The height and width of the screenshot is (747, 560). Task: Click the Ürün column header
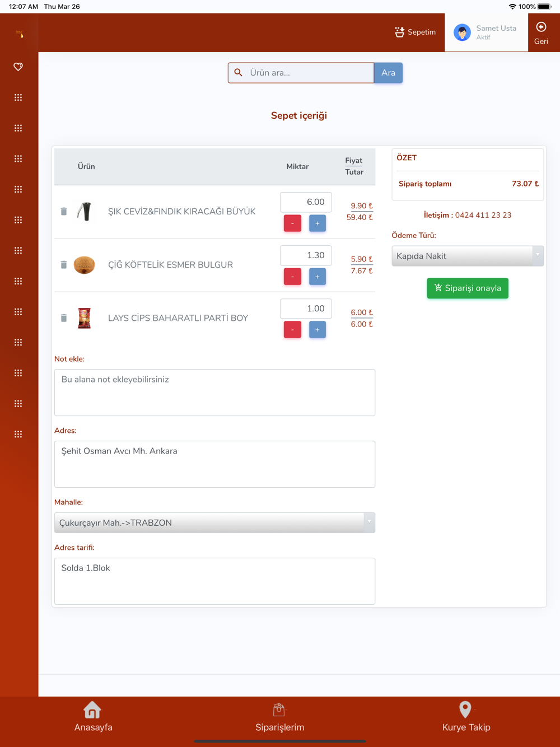coord(86,166)
